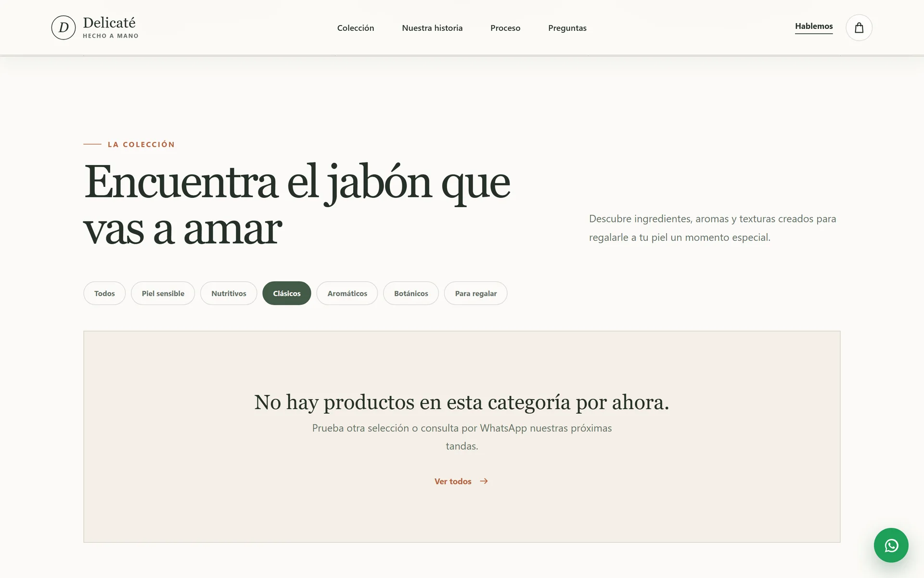Click the No hay productos message
This screenshot has width=924, height=578.
(462, 402)
